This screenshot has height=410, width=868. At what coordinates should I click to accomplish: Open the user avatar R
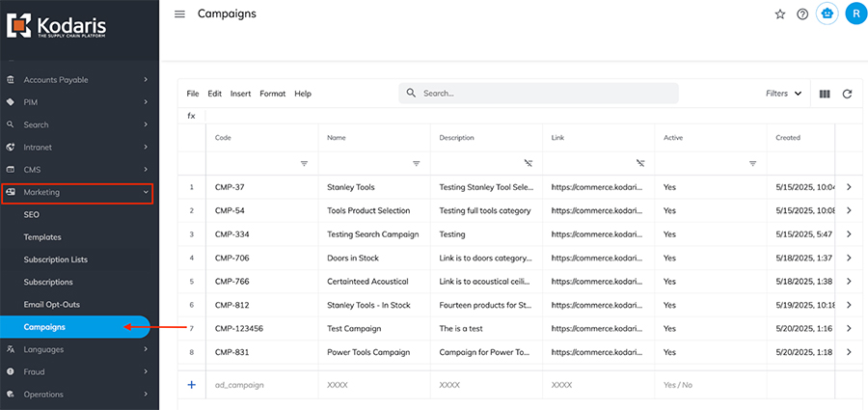(856, 14)
